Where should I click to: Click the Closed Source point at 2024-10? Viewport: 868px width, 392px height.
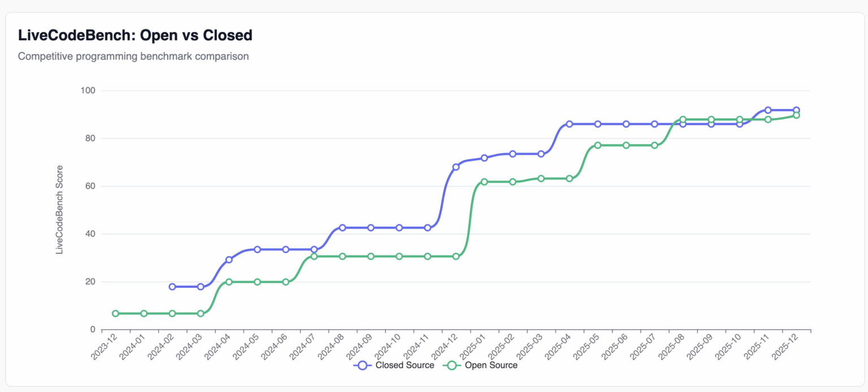pyautogui.click(x=399, y=228)
